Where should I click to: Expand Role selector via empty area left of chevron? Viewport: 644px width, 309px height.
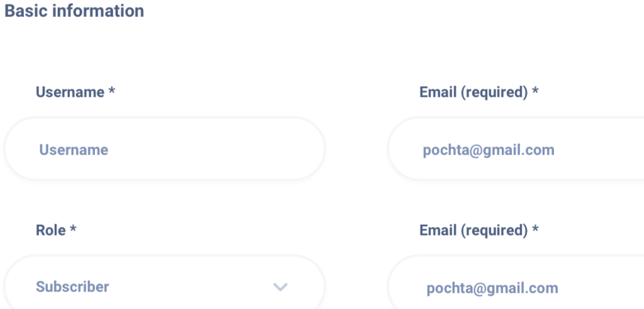point(189,287)
